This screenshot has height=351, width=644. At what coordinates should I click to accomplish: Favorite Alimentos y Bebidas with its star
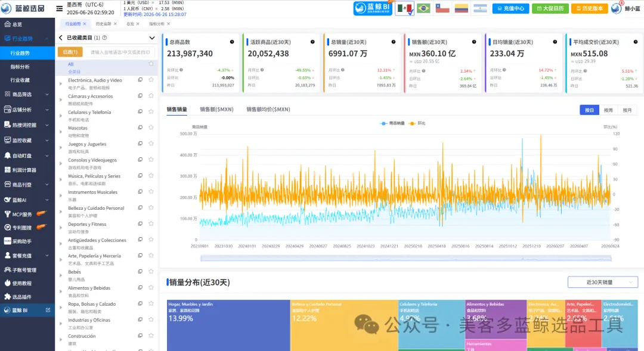tap(151, 288)
